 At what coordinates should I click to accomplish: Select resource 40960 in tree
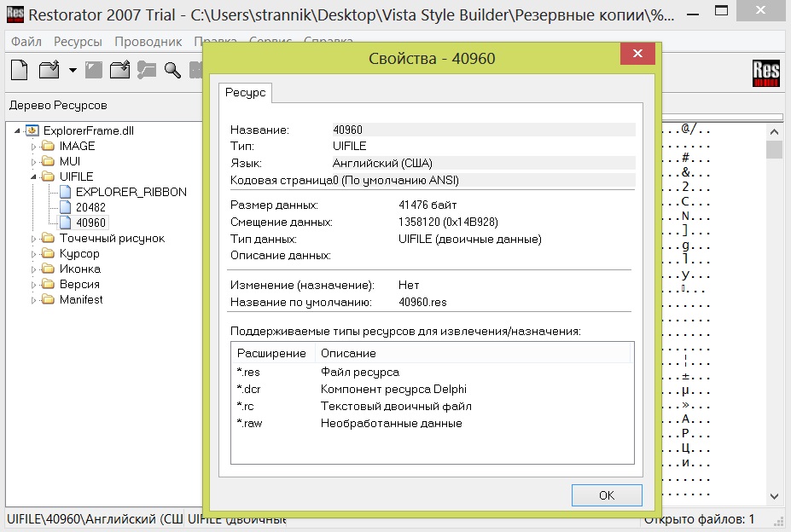(x=90, y=223)
